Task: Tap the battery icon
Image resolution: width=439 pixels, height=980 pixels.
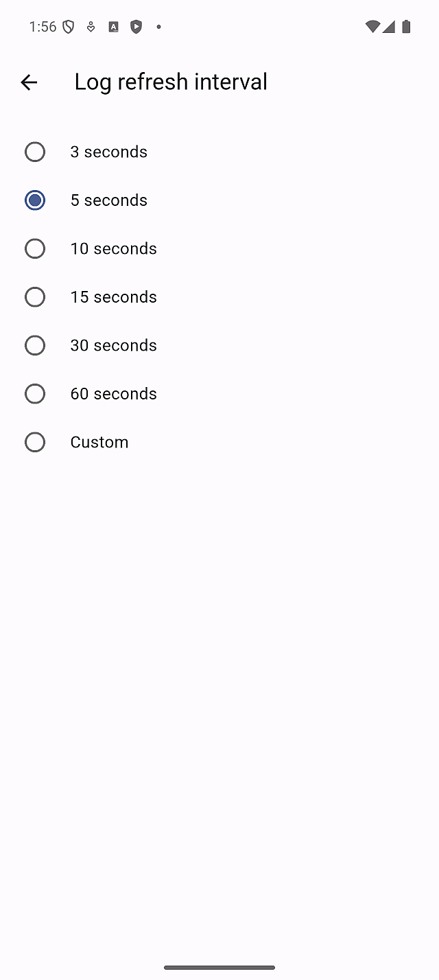Action: coord(406,27)
